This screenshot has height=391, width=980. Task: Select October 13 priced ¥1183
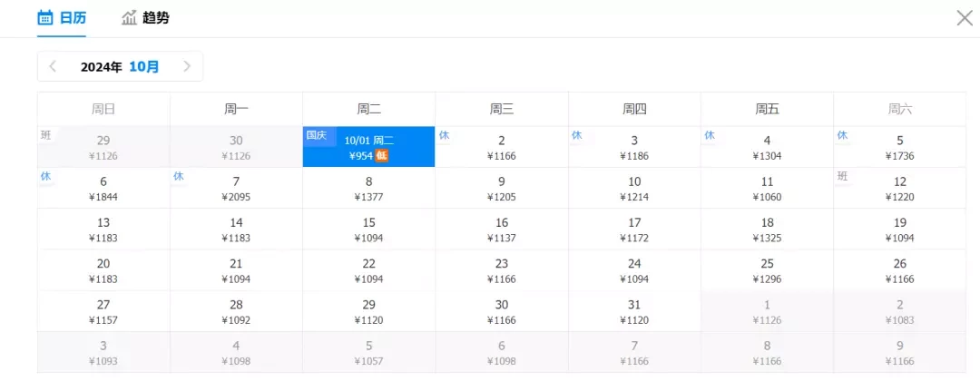coord(103,230)
